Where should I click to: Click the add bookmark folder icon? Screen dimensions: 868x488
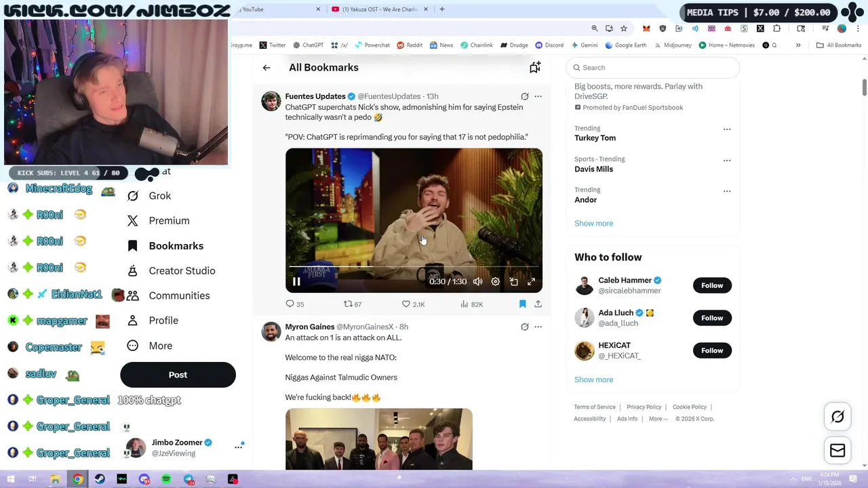click(x=535, y=67)
